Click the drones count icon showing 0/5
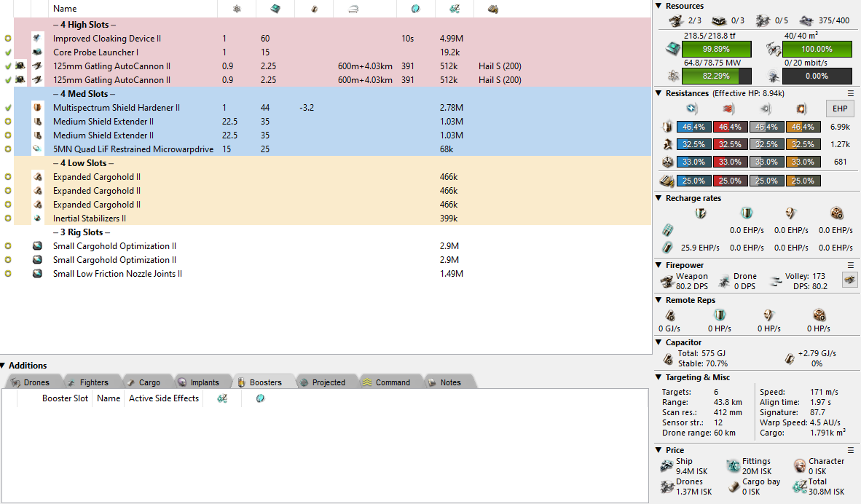 tap(763, 21)
